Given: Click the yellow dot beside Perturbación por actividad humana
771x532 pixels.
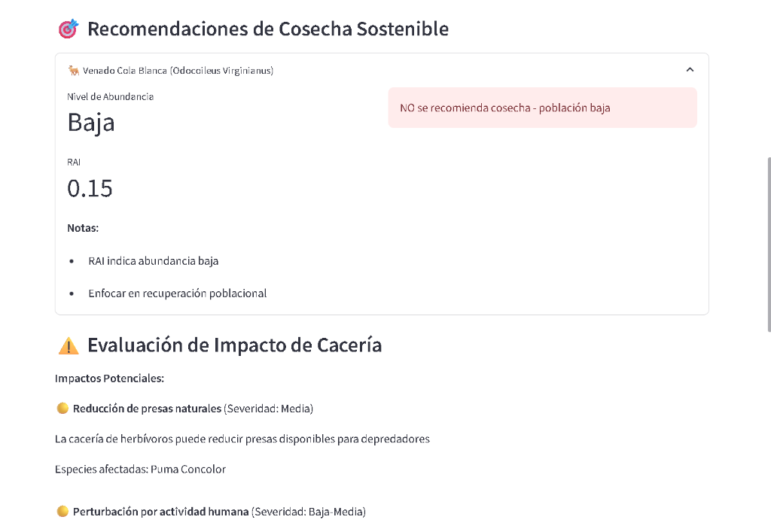Looking at the screenshot, I should point(63,511).
